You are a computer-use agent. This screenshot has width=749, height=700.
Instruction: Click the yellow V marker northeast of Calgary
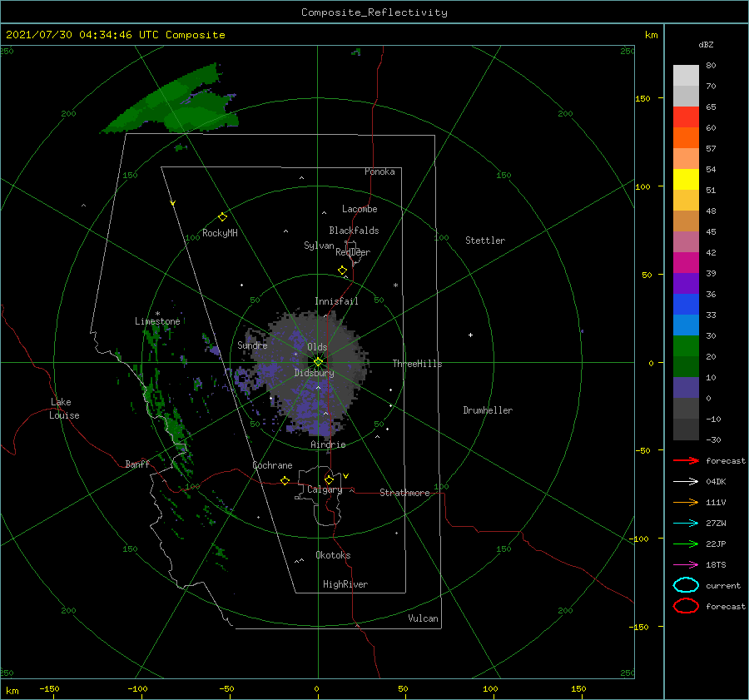click(345, 476)
